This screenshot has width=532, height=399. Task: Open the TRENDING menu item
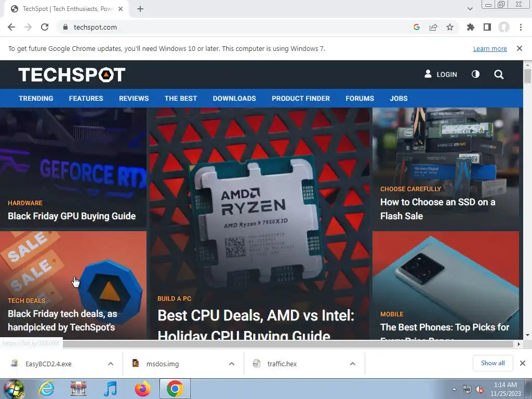click(36, 98)
